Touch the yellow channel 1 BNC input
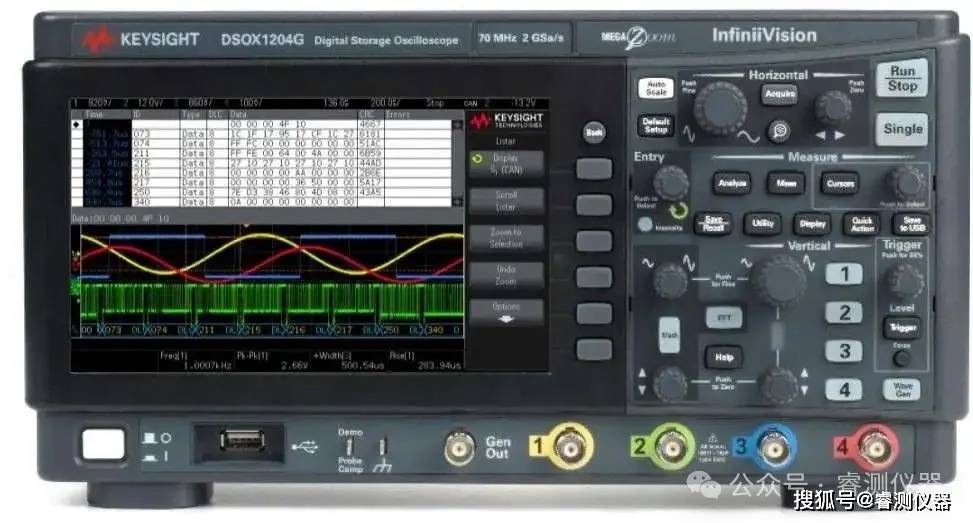The image size is (973, 523). coord(568,447)
